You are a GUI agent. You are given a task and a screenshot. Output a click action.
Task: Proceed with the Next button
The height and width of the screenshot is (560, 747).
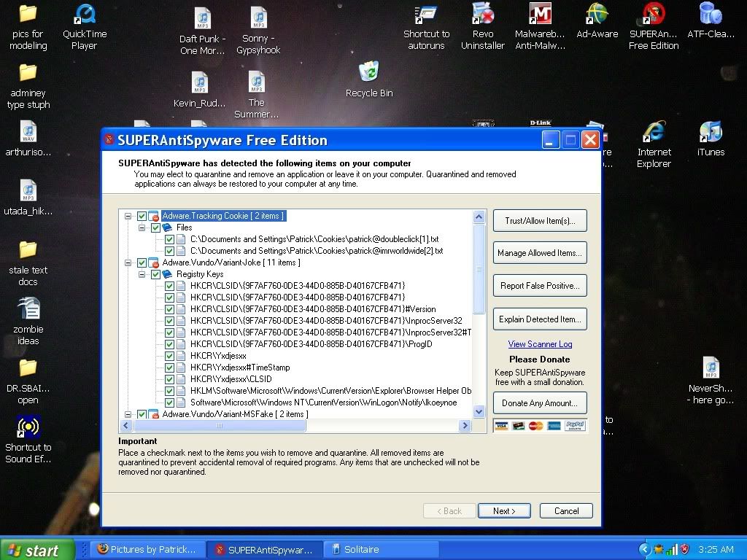tap(504, 511)
